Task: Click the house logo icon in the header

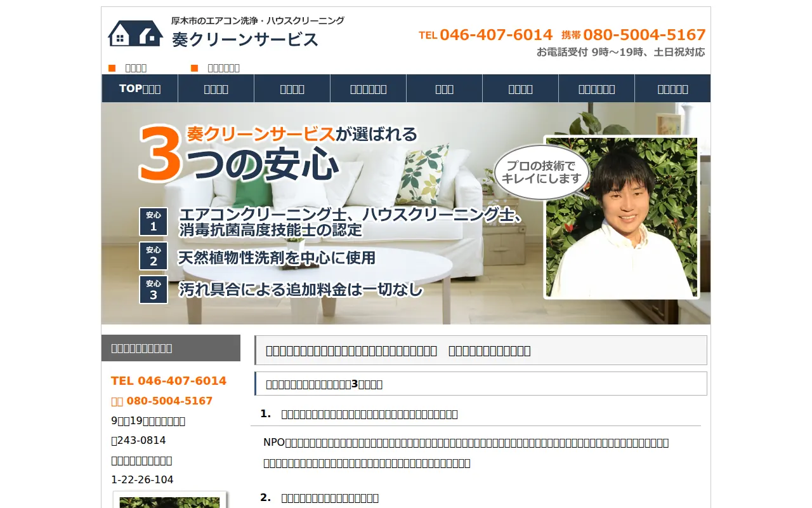Action: coord(135,33)
